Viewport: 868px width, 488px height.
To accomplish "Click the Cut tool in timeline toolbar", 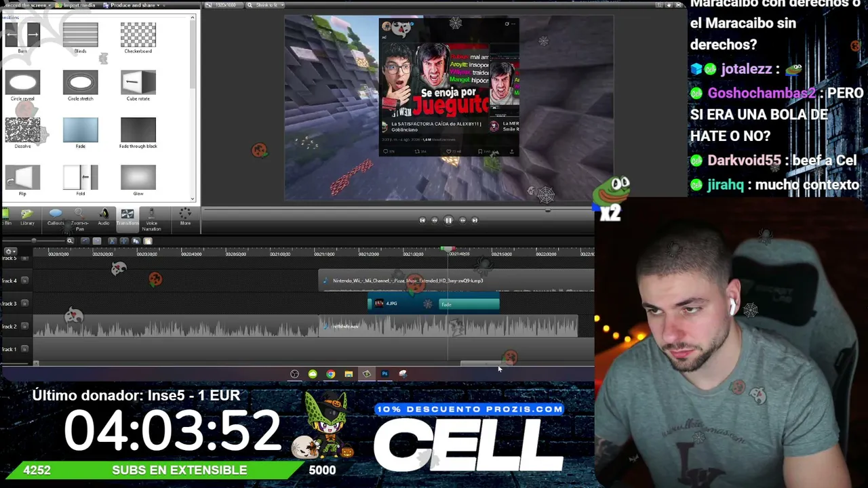I will pyautogui.click(x=113, y=241).
